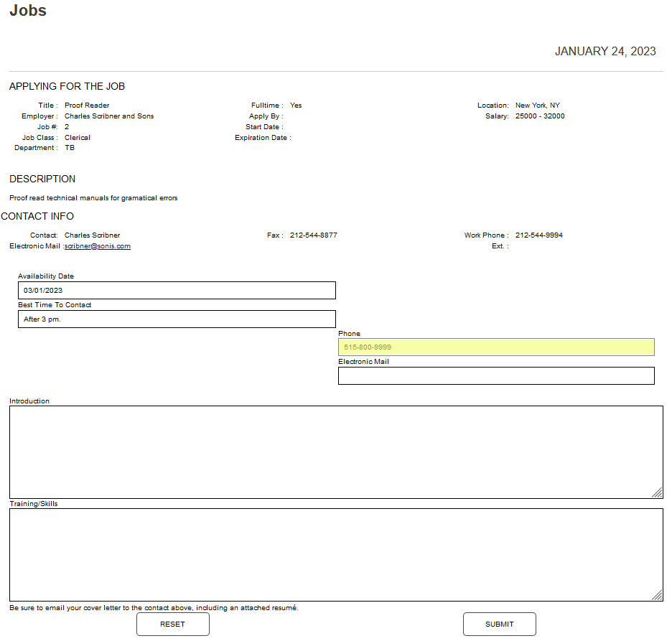672x641 pixels.
Task: Click inside the Training/Skills text area
Action: [x=334, y=554]
